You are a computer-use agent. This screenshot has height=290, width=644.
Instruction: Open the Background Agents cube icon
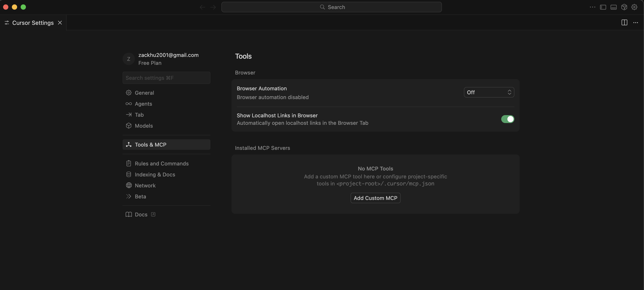click(624, 7)
